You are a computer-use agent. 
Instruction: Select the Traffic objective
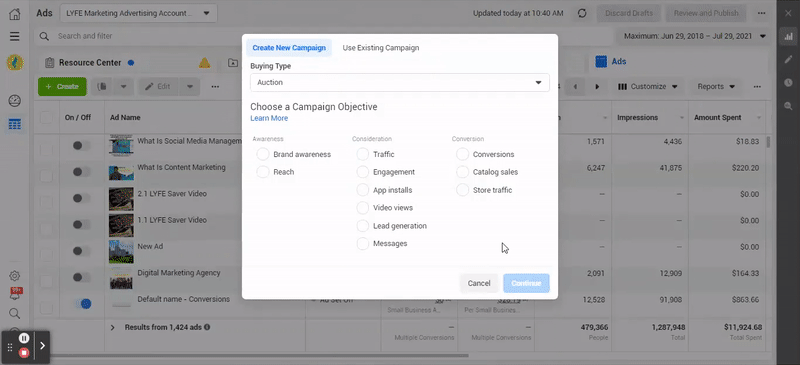click(x=363, y=154)
